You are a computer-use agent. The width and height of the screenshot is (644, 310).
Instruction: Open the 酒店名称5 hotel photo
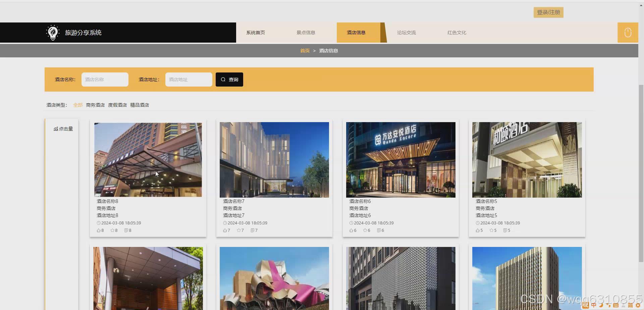click(527, 160)
